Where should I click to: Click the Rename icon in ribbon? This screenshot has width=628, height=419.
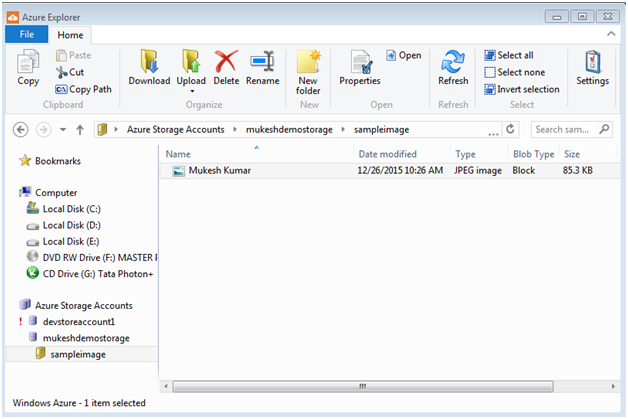pyautogui.click(x=262, y=61)
